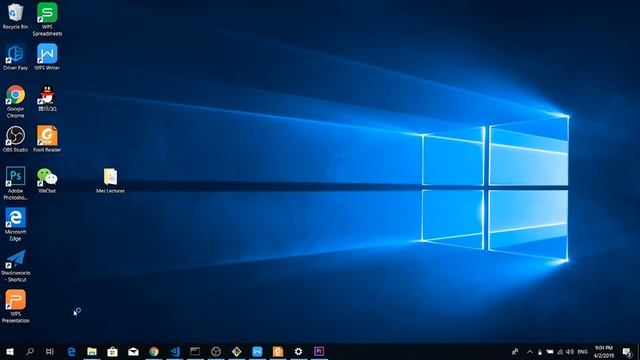Open the Windows Start menu
This screenshot has width=640, height=360.
click(10, 351)
